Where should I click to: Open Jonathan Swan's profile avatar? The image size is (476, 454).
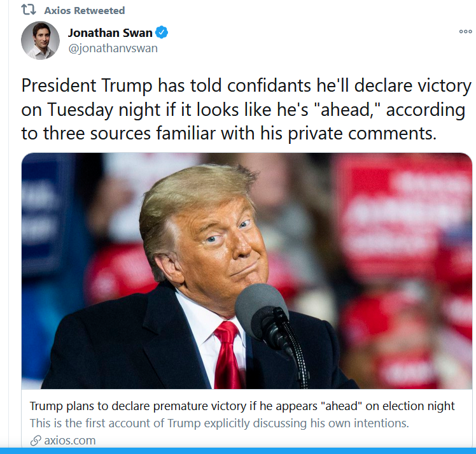[40, 40]
